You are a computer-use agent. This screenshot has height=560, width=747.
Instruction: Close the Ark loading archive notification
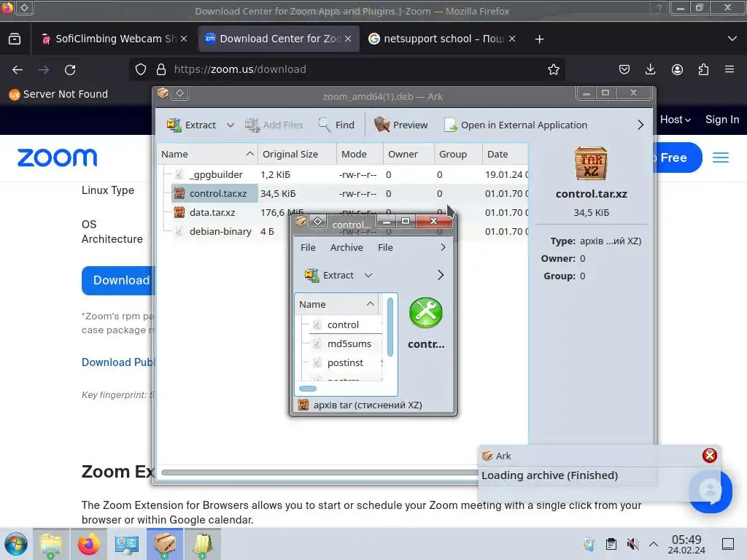[709, 456]
